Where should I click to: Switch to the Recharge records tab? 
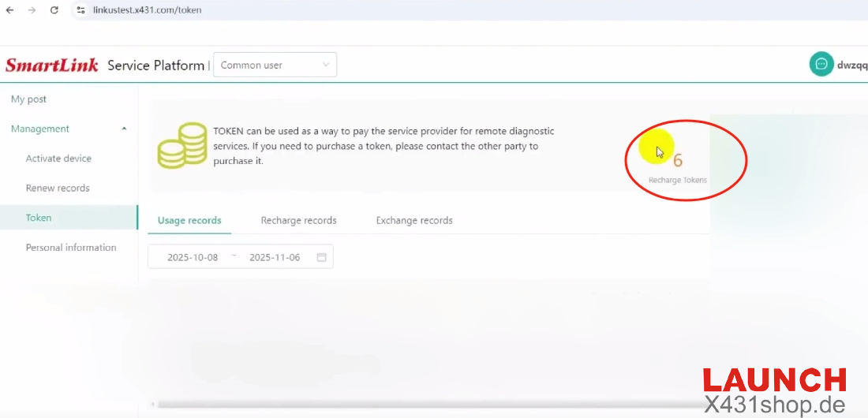pos(298,221)
